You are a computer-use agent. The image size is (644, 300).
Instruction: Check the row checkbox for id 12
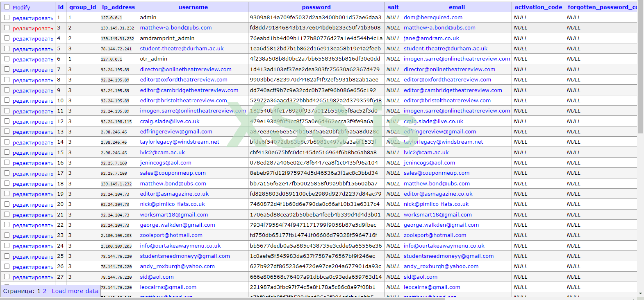pos(7,121)
